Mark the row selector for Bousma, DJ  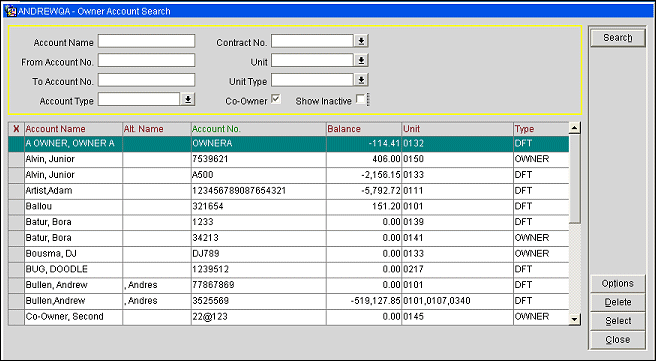[16, 254]
